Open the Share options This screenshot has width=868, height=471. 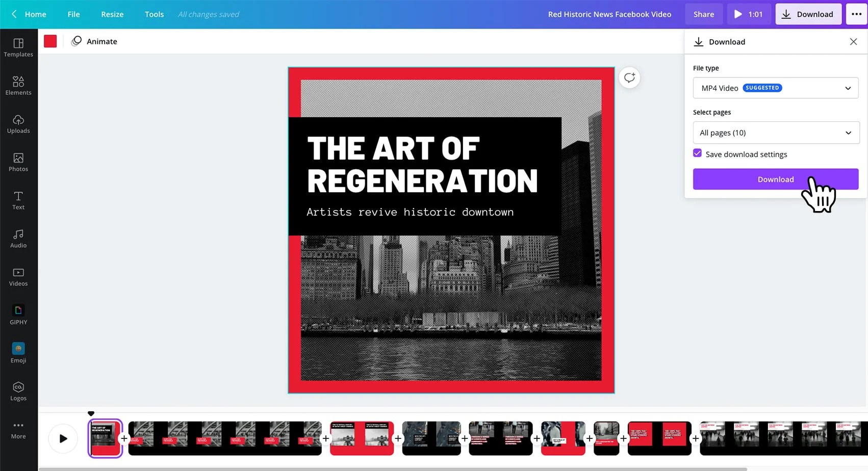(703, 14)
